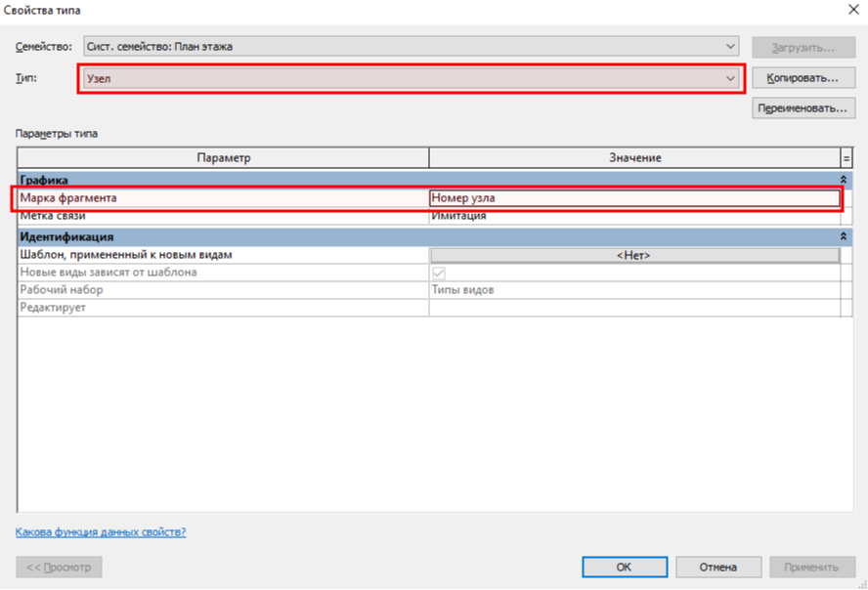
Task: Open the view template <Нет> button
Action: pyautogui.click(x=633, y=255)
